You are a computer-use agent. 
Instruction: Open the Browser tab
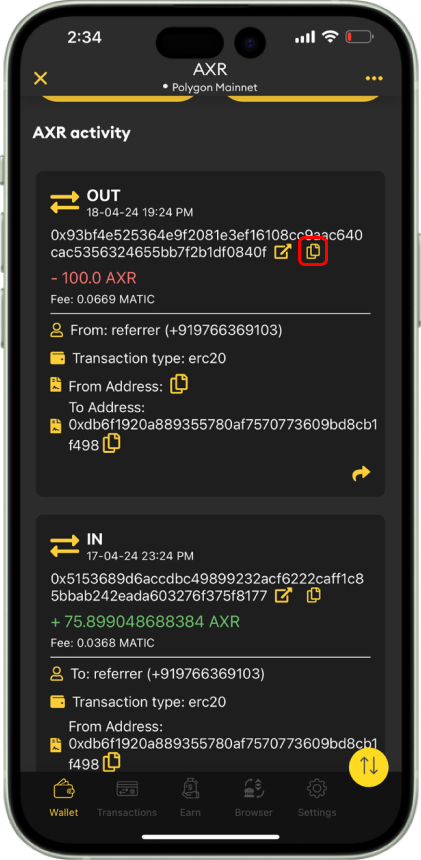coord(253,797)
